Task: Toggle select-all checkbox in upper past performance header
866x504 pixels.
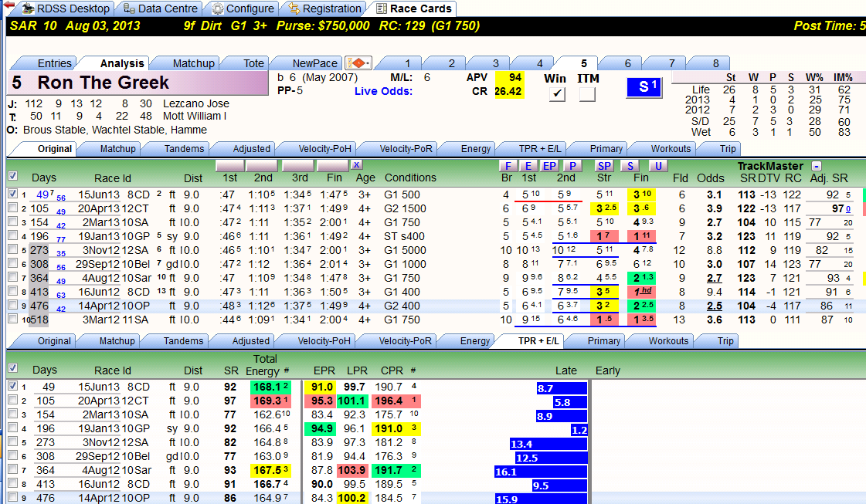Action: pyautogui.click(x=12, y=176)
